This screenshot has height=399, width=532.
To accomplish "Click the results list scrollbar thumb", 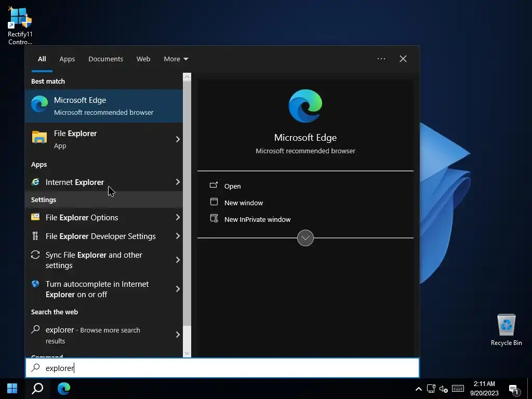I will 187,203.
